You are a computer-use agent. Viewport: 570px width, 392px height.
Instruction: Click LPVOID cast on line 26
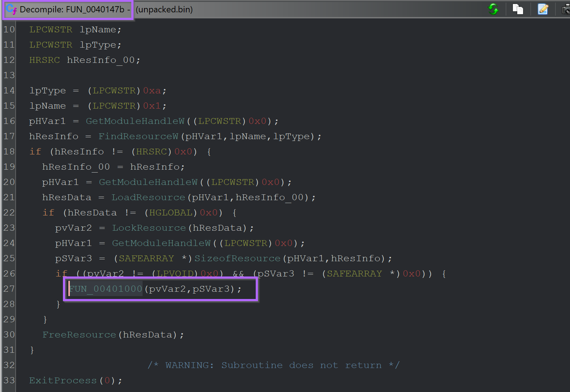point(175,274)
